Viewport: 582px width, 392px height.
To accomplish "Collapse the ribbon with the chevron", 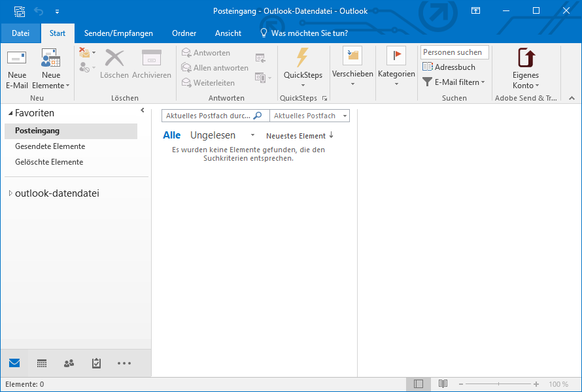I will [572, 98].
